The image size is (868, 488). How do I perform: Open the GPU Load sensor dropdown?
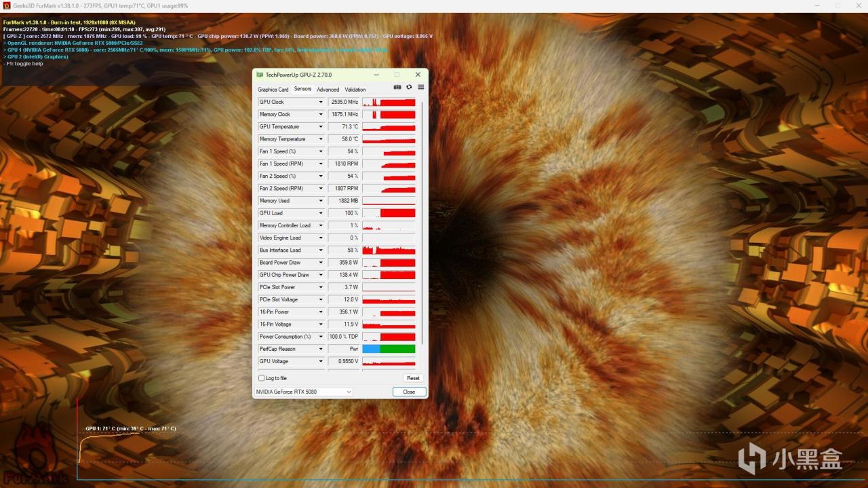pyautogui.click(x=321, y=213)
